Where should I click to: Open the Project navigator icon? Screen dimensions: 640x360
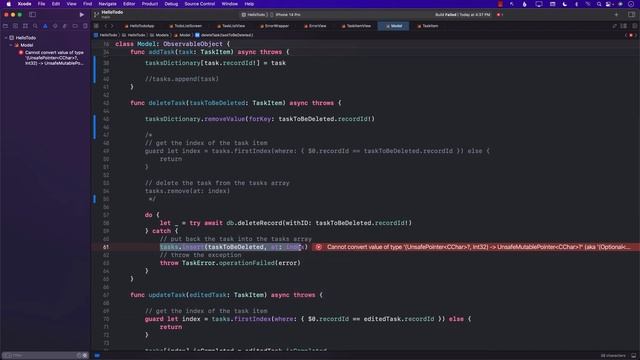pos(5,26)
